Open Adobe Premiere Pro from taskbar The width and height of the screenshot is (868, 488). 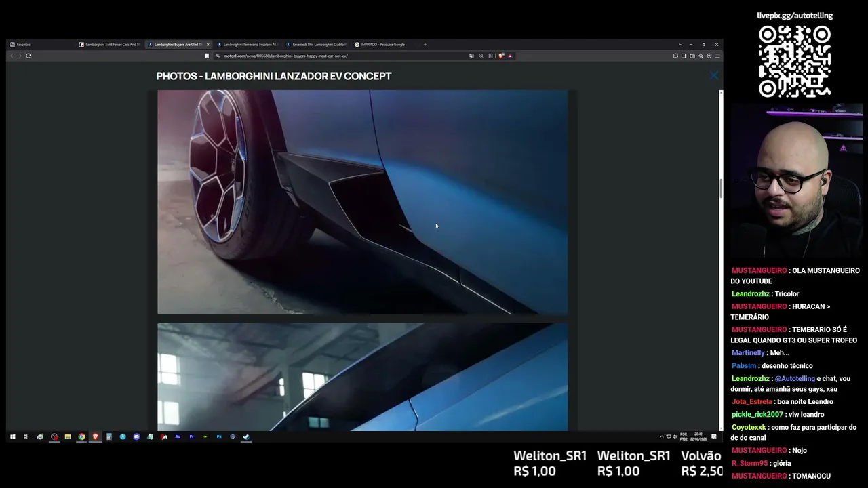191,437
